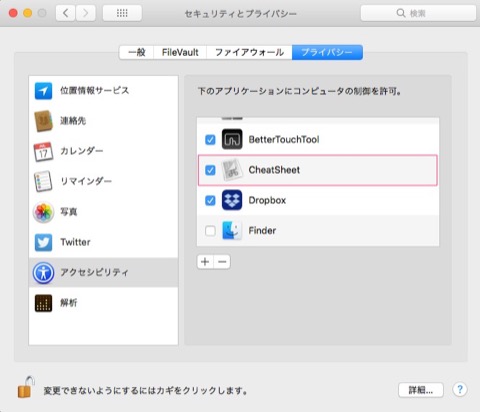
Task: Click the Calendar icon in sidebar
Action: pos(43,152)
